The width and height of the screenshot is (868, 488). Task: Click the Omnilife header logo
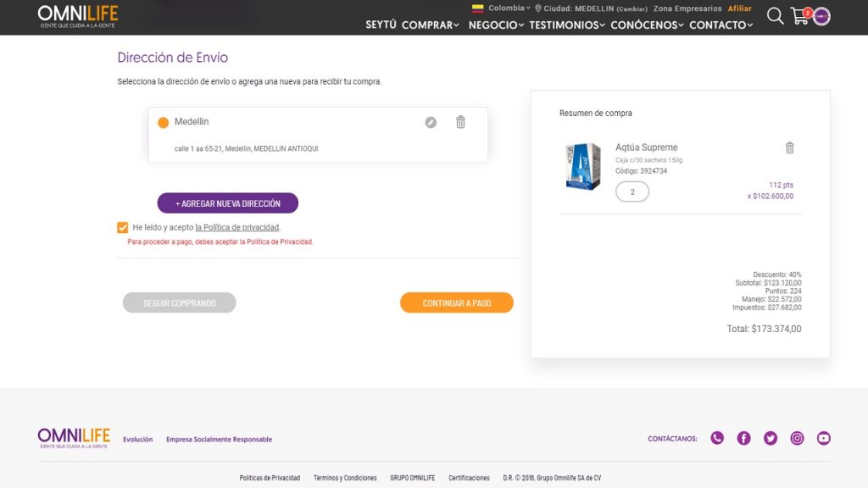78,17
